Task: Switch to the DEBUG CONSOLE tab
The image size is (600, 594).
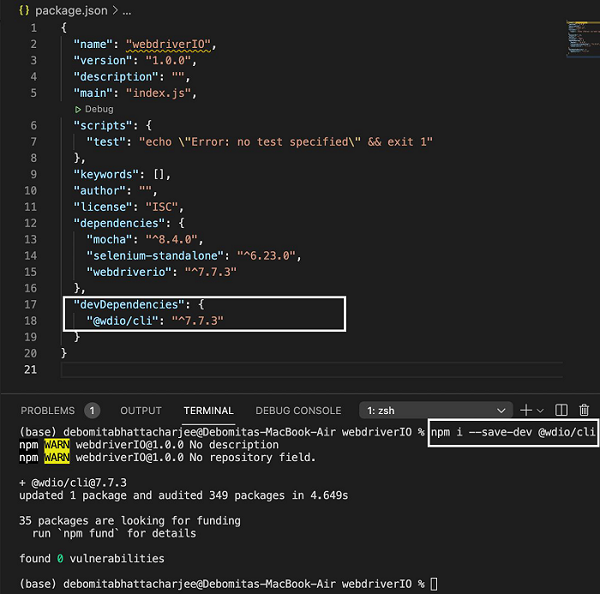Action: 298,410
